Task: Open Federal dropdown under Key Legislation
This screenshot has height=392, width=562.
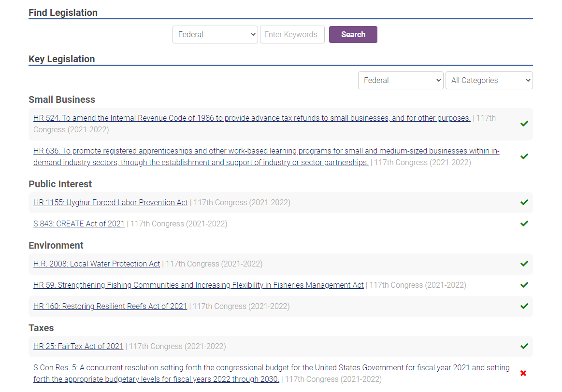Action: 400,81
